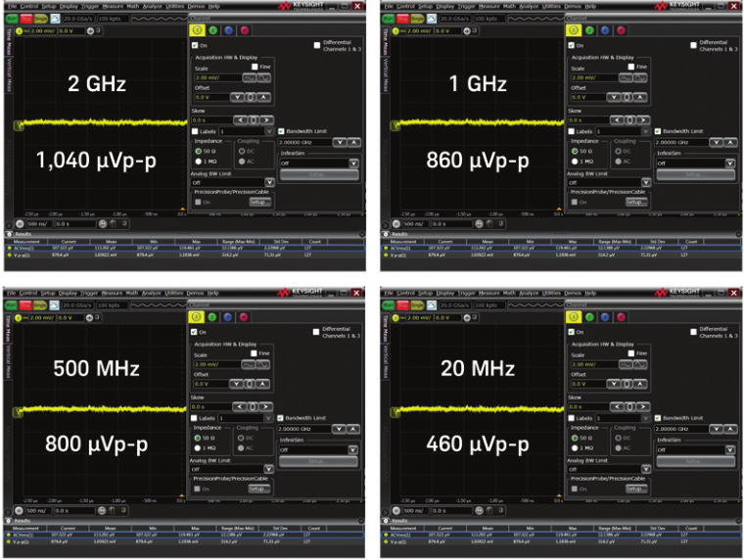Increase scale with larger-wave button, 1 GHz window
Image resolution: width=744 pixels, height=560 pixels.
pos(640,77)
